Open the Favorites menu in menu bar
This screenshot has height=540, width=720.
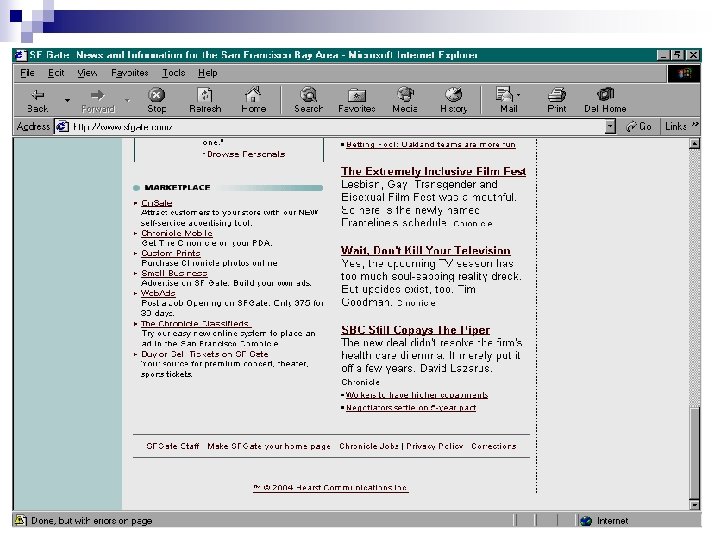pos(129,73)
